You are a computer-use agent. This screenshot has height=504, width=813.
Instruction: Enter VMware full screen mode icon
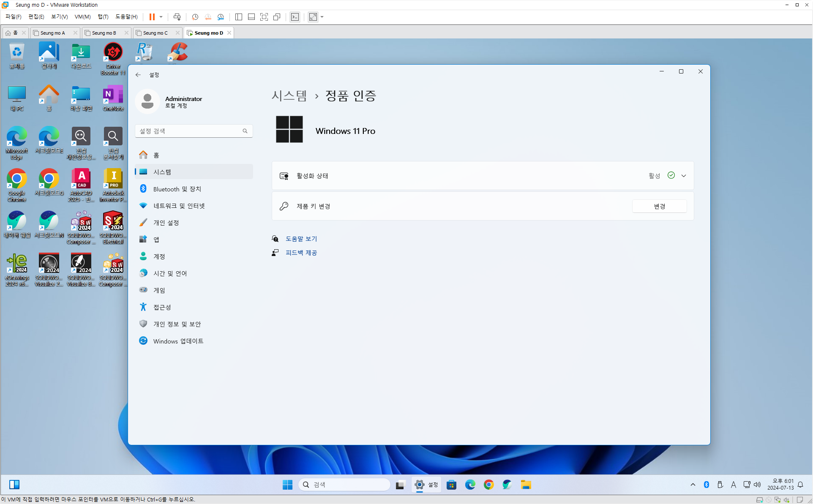[x=264, y=17]
